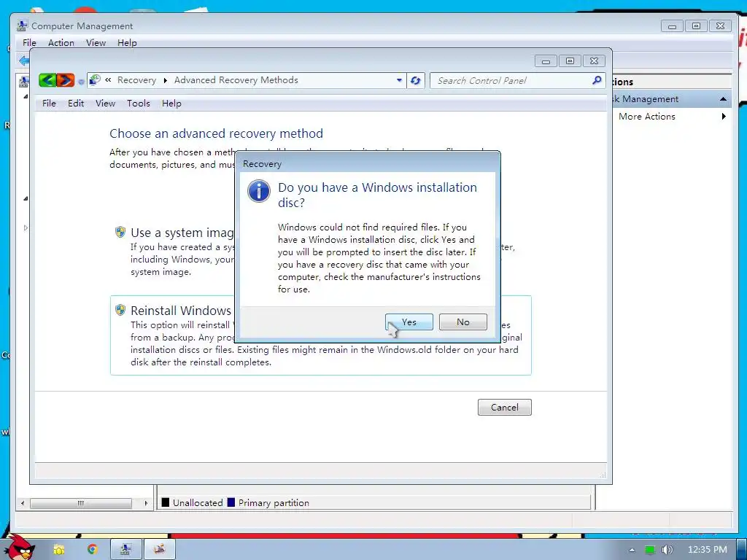This screenshot has width=747, height=560.
Task: Click the Unallocated black legend swatch
Action: tap(166, 502)
